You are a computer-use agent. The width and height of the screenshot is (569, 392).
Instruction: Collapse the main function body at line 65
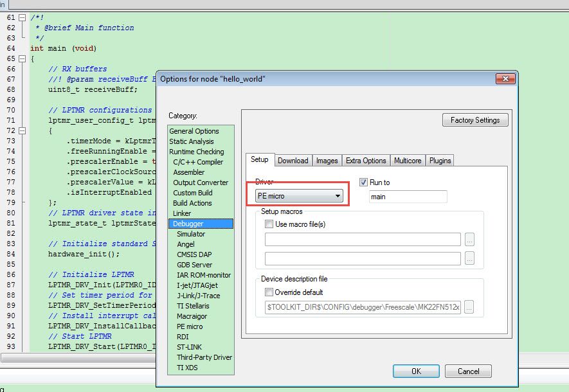tap(22, 58)
